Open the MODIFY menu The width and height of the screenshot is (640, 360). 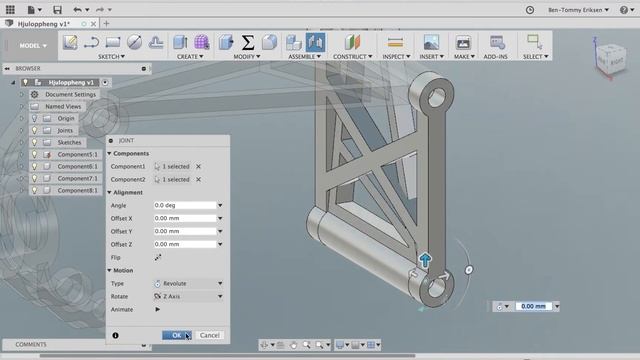pyautogui.click(x=247, y=56)
